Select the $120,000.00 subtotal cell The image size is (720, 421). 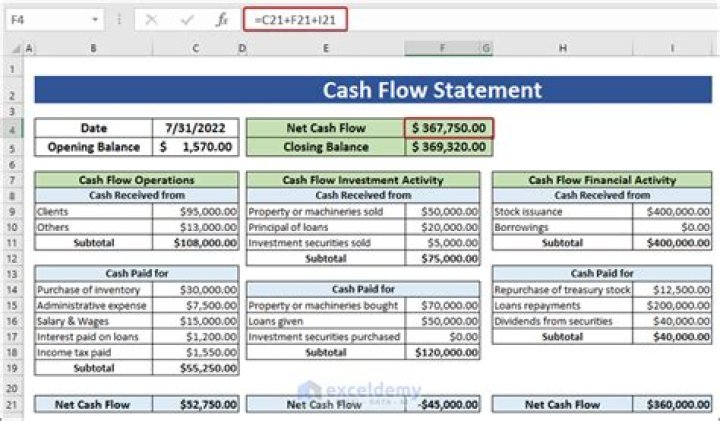pyautogui.click(x=442, y=352)
